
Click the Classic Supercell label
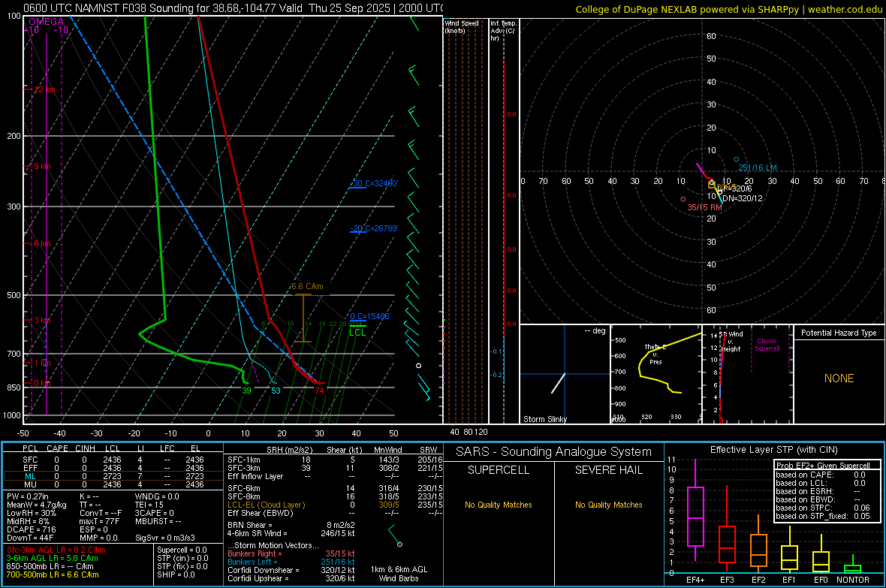tap(767, 345)
